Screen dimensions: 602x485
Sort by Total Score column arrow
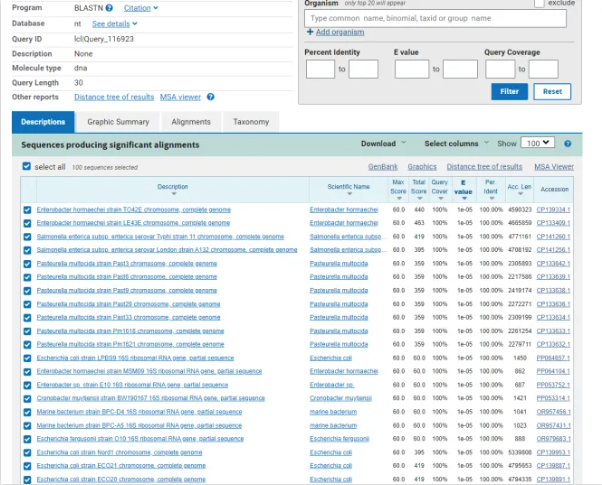tap(419, 199)
